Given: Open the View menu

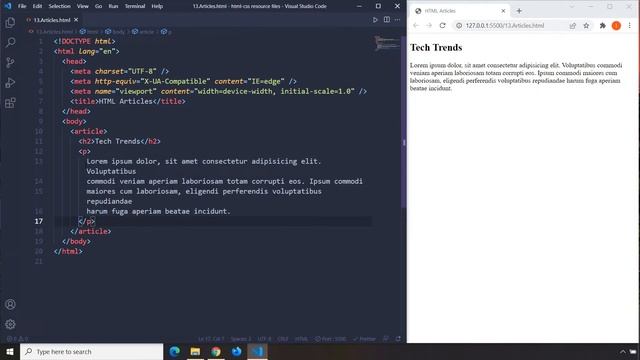Looking at the screenshot, I should pos(82,6).
